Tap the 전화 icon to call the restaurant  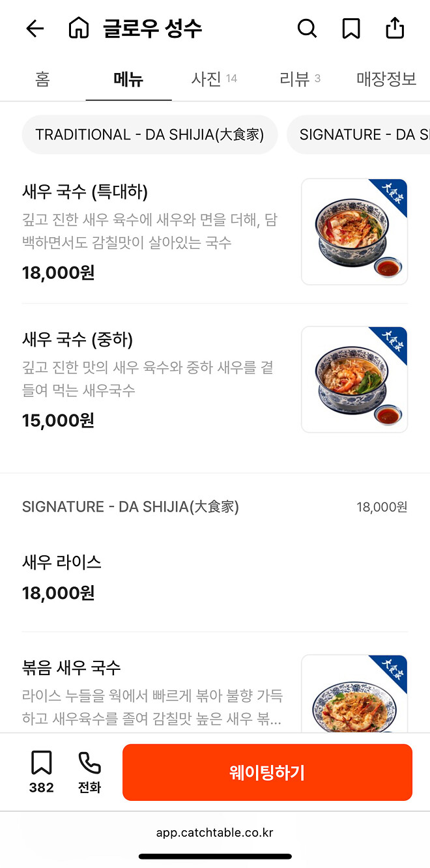(89, 772)
